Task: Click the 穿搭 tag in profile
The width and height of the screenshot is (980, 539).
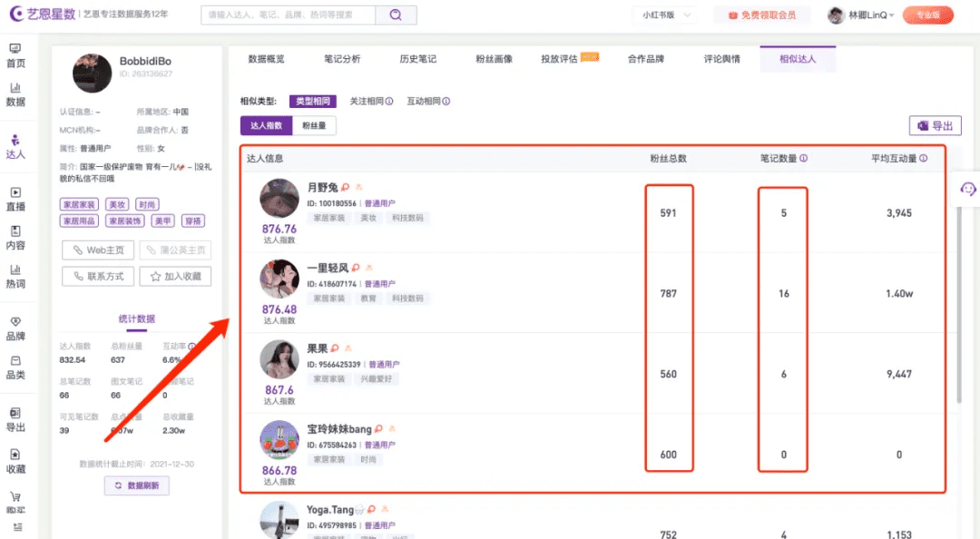Action: click(x=193, y=220)
